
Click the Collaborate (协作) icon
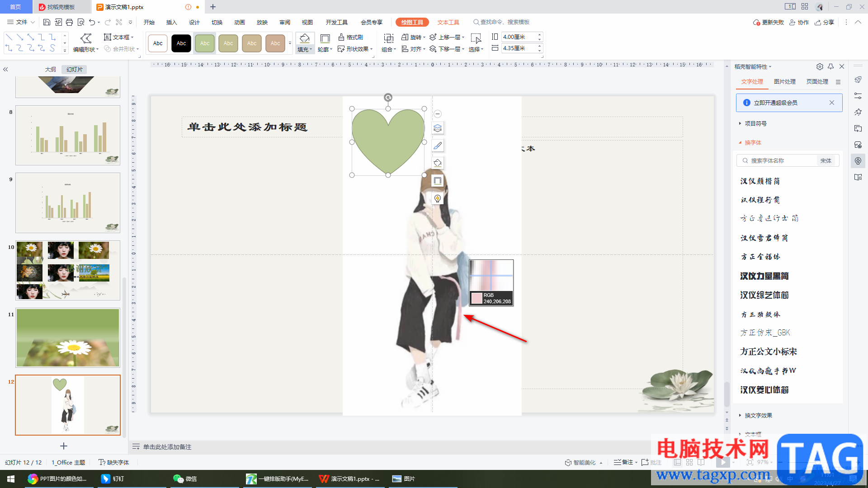tap(799, 22)
